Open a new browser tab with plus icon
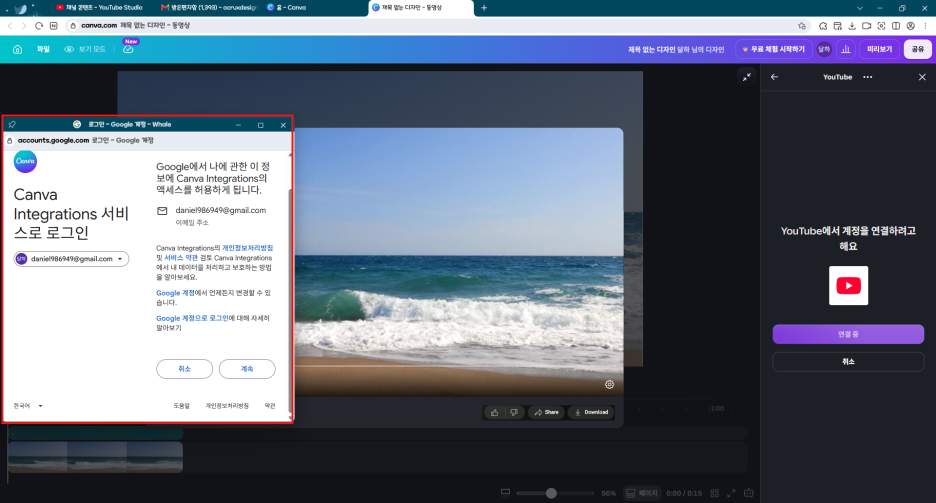 click(484, 8)
